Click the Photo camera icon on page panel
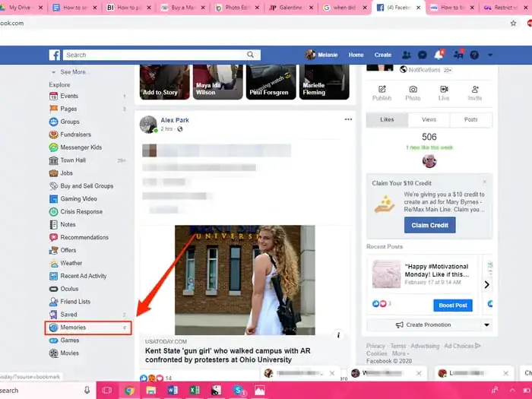The image size is (532, 399). click(x=413, y=89)
